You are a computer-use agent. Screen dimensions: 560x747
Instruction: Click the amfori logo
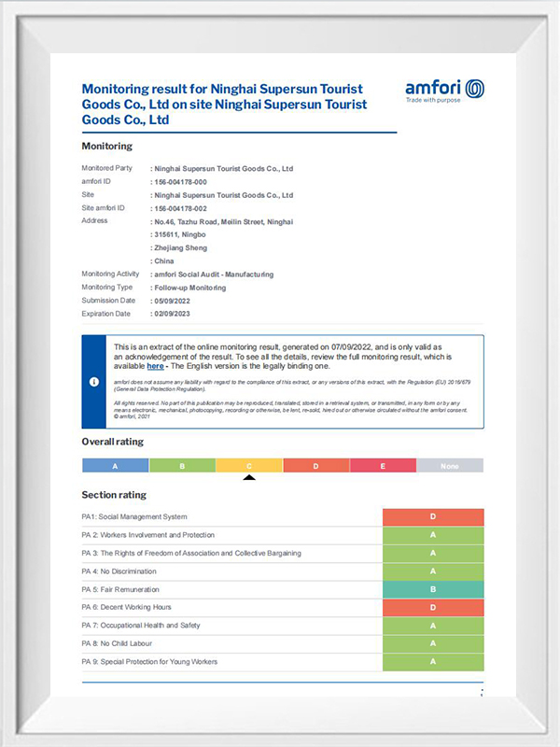[x=445, y=91]
